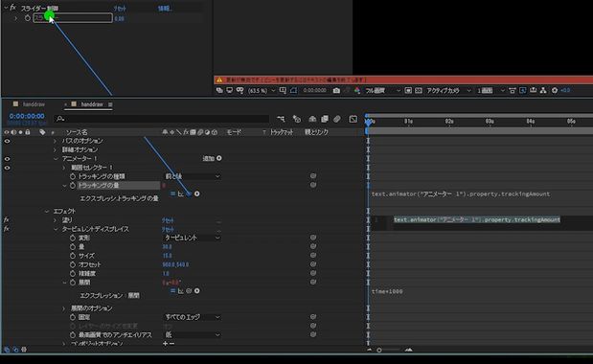
Task: Open expression language menu for tracking amount
Action: coord(197,193)
